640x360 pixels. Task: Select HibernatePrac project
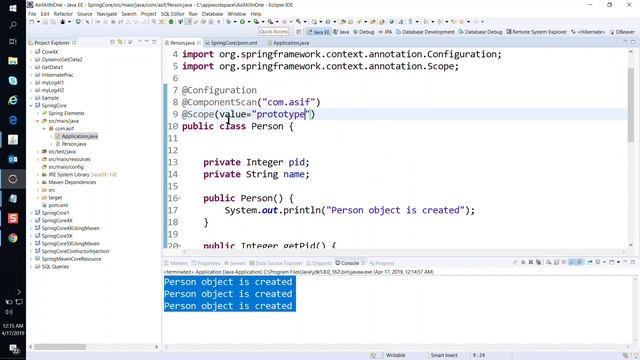(54, 75)
